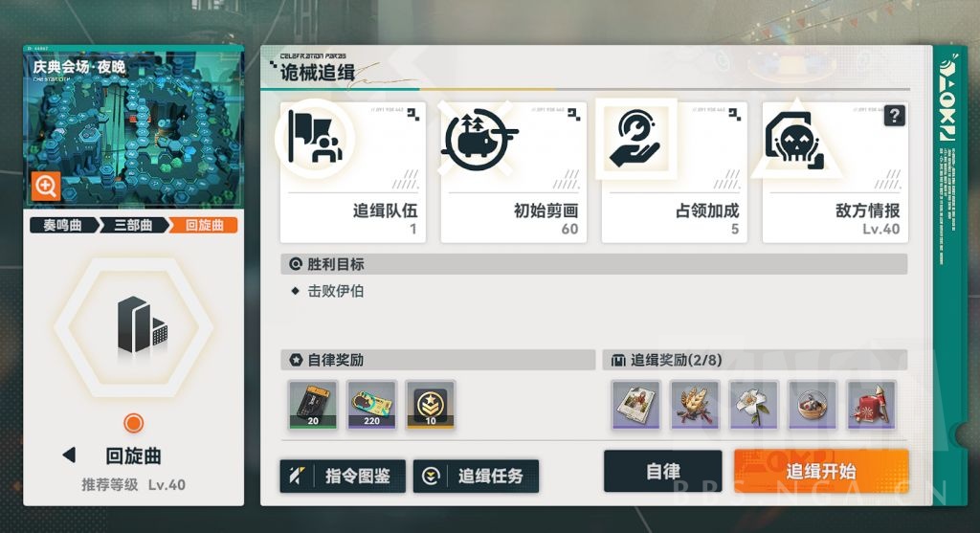Select the medal reward icon marked 10
Image resolution: width=980 pixels, height=533 pixels.
click(431, 405)
